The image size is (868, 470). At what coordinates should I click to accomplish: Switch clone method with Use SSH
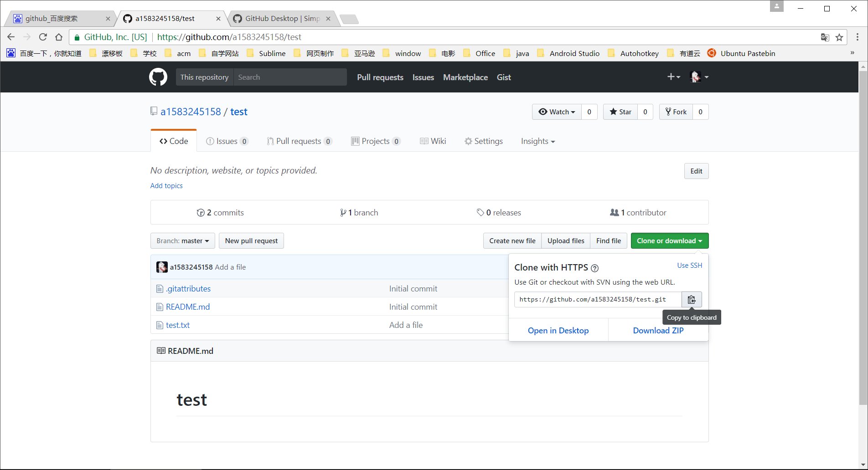point(690,266)
